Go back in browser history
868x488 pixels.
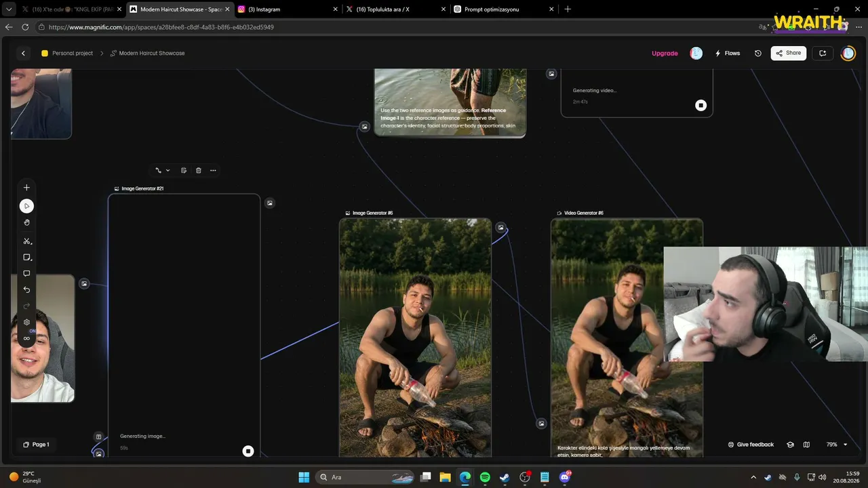pyautogui.click(x=9, y=27)
